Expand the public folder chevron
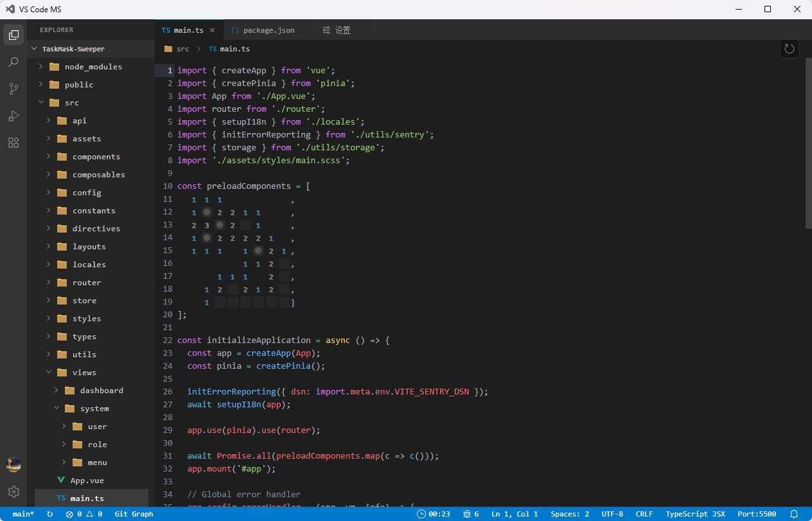 pyautogui.click(x=40, y=85)
